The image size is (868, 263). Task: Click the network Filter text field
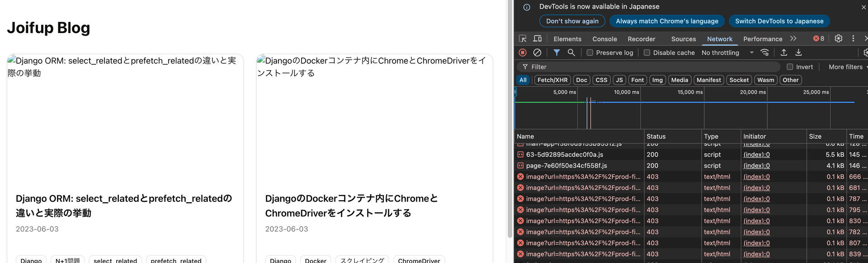coord(651,67)
